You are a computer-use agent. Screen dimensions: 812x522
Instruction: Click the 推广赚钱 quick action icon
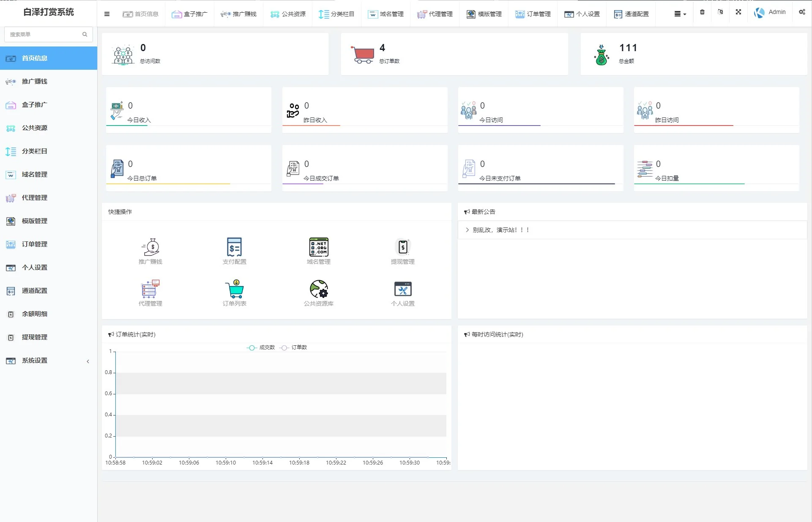tap(150, 247)
